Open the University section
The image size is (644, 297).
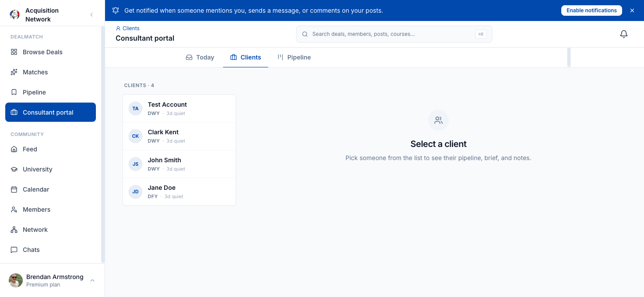click(50, 169)
